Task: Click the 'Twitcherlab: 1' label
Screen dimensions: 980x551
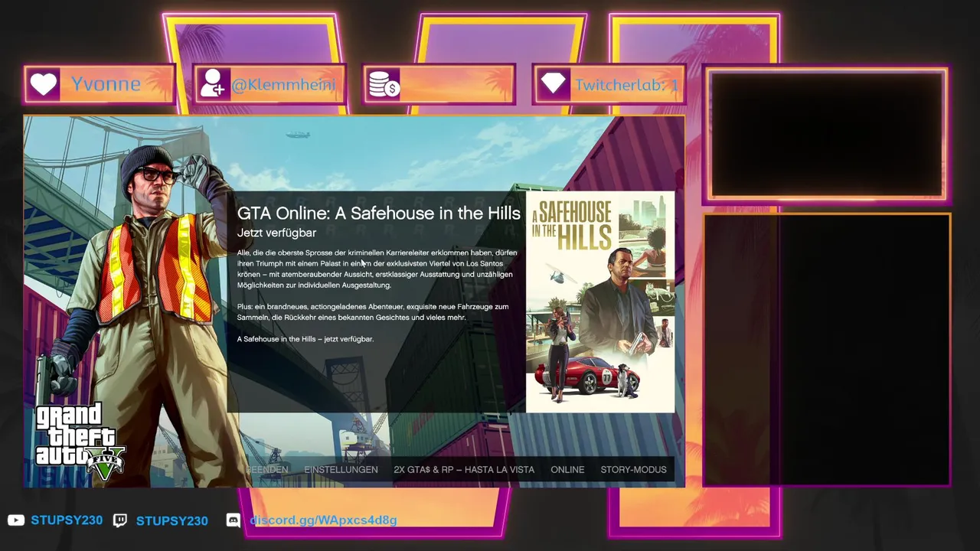Action: point(627,84)
